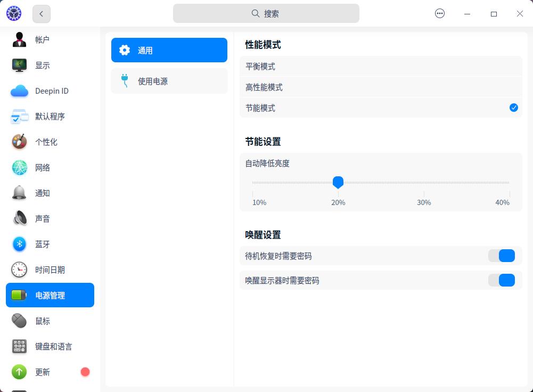
Task: Select the Deepin ID cloud icon
Action: point(19,91)
